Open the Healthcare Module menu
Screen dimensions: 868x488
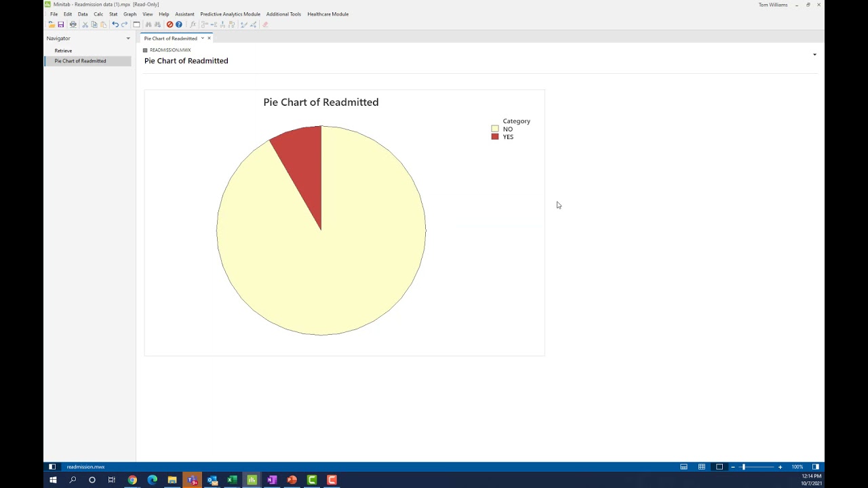[x=328, y=14]
